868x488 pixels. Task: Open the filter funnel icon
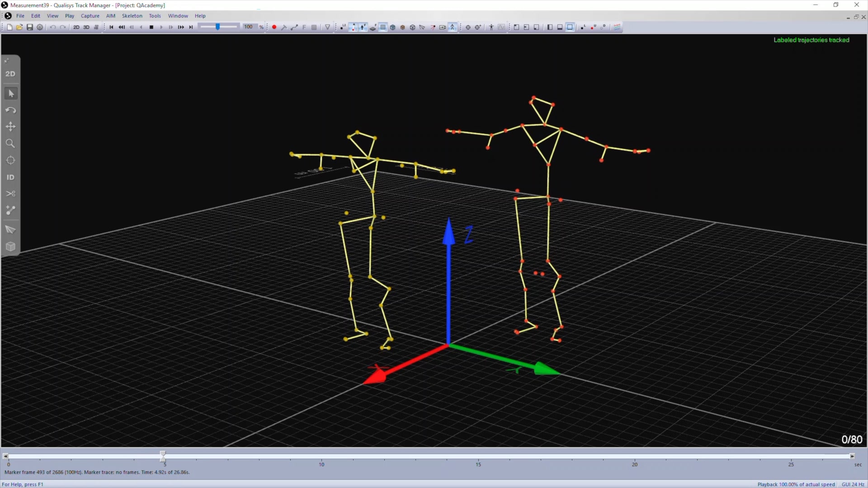pyautogui.click(x=328, y=27)
